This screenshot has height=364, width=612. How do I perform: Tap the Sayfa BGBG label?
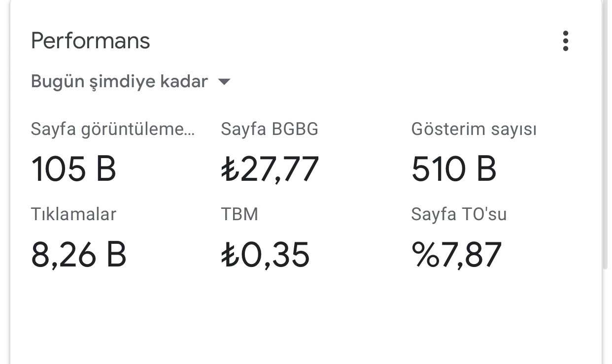(x=270, y=129)
